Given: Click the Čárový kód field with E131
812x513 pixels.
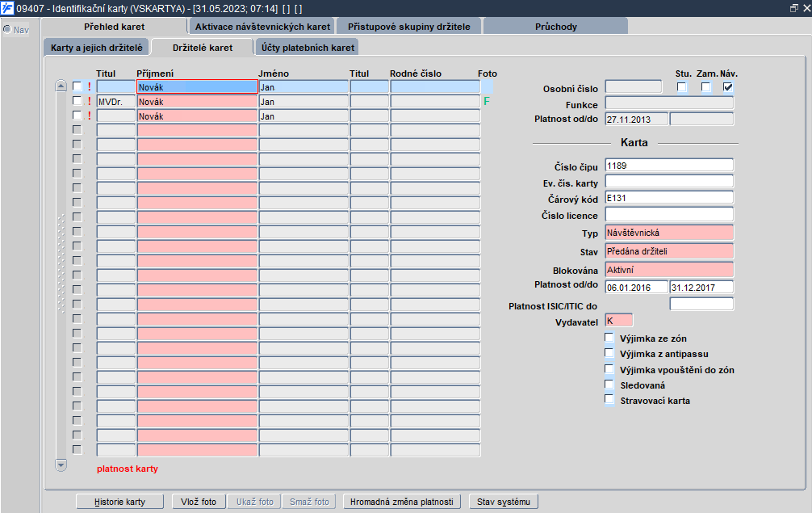Looking at the screenshot, I should coord(669,197).
